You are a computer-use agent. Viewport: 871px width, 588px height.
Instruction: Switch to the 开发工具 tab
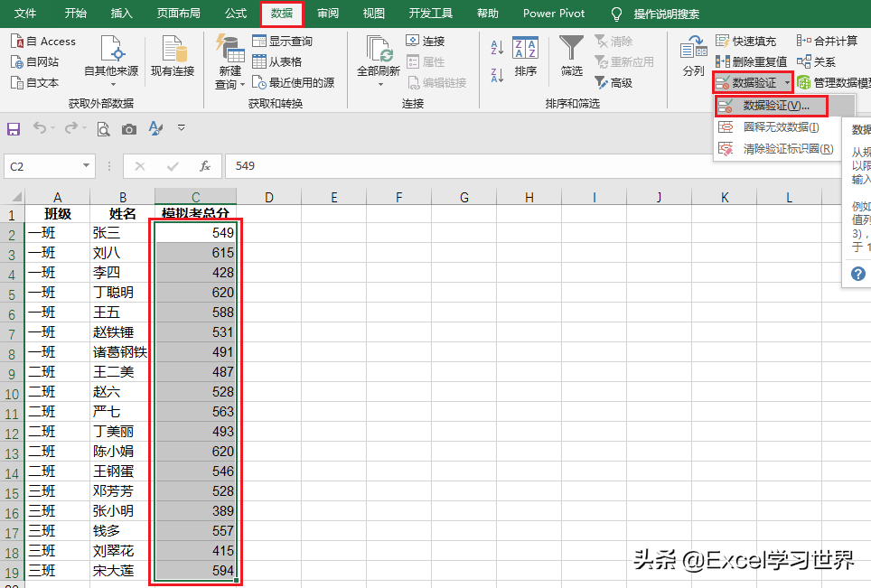tap(430, 14)
